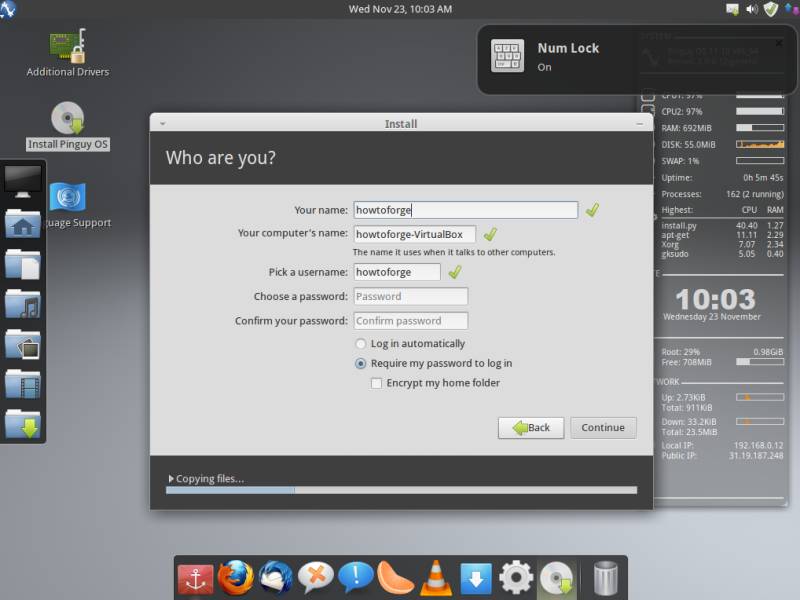Screen dimensions: 800x600
Task: Click the public IP value '31.19.187.248'
Action: click(x=756, y=456)
